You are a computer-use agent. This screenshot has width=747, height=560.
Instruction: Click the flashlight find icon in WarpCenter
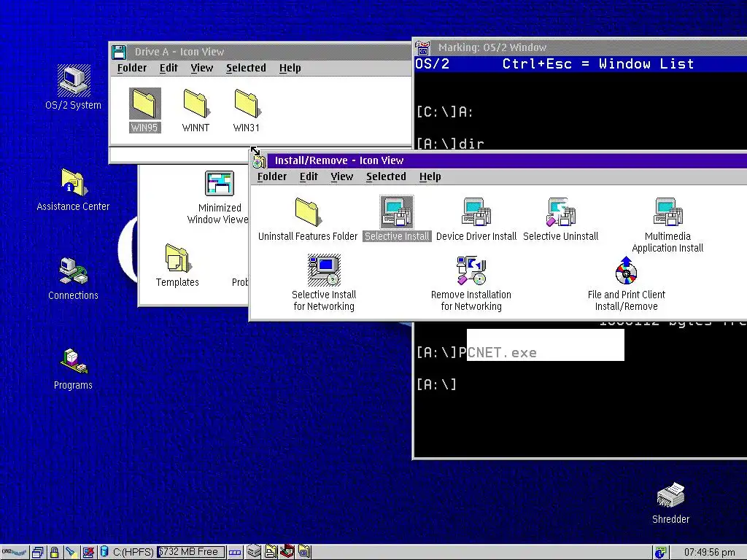(x=71, y=553)
